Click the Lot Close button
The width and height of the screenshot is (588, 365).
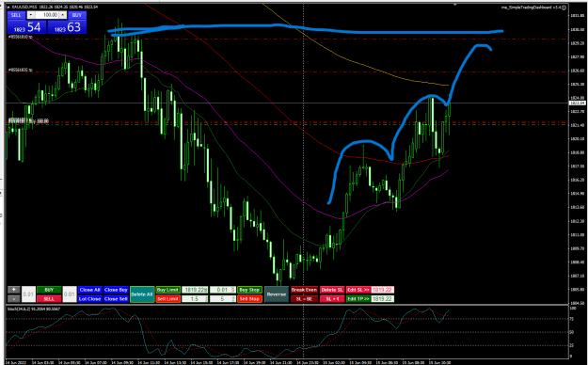coord(90,299)
